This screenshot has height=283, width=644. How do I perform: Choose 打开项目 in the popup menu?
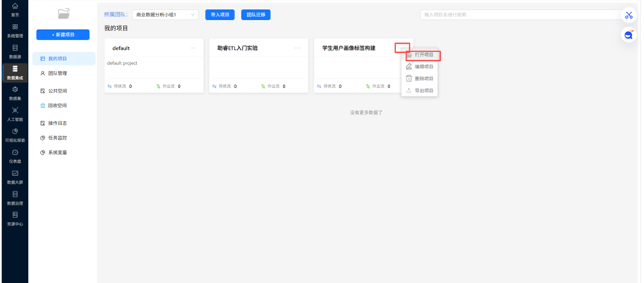coord(419,54)
